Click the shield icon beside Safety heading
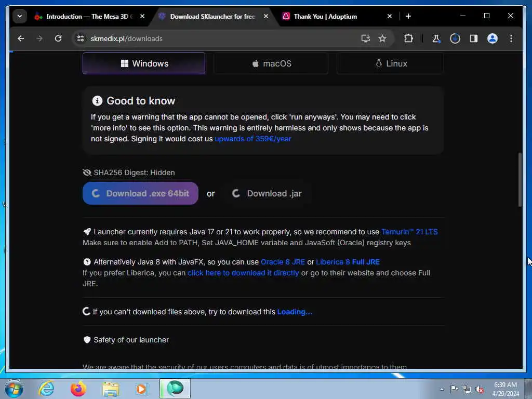 pos(87,340)
